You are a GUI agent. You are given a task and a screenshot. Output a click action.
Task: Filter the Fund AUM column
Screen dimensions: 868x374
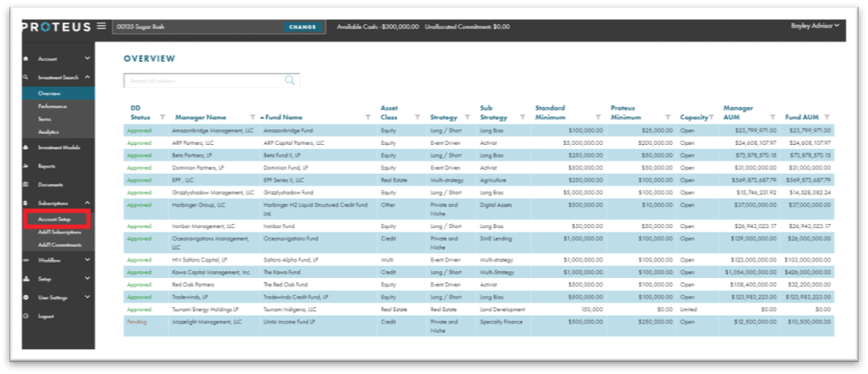pyautogui.click(x=827, y=118)
